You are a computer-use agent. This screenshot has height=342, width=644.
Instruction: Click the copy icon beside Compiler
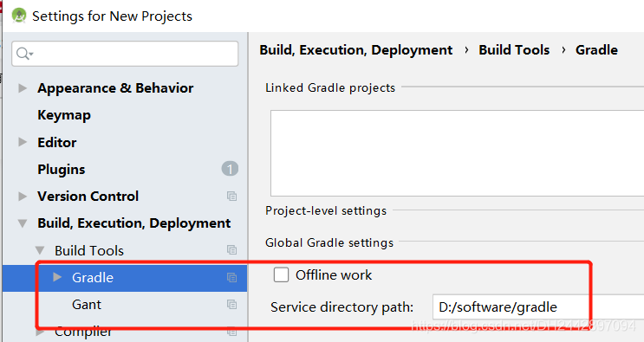click(x=231, y=332)
